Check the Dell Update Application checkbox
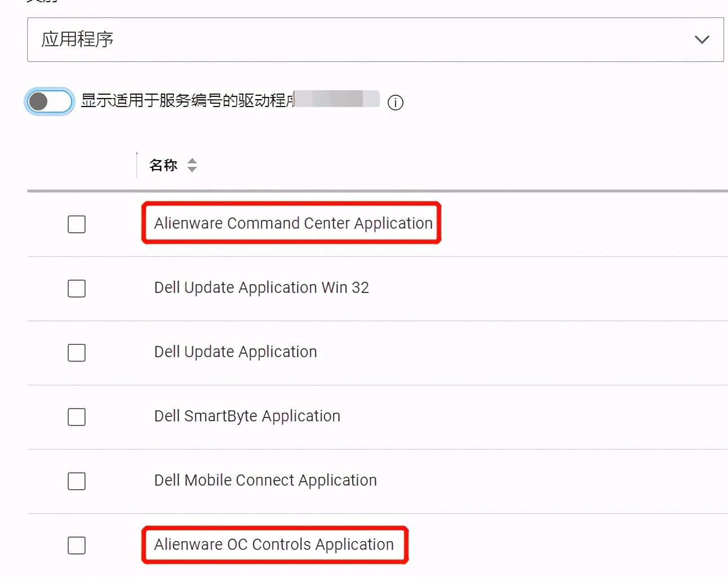Screen dimensions: 728x577 point(76,353)
